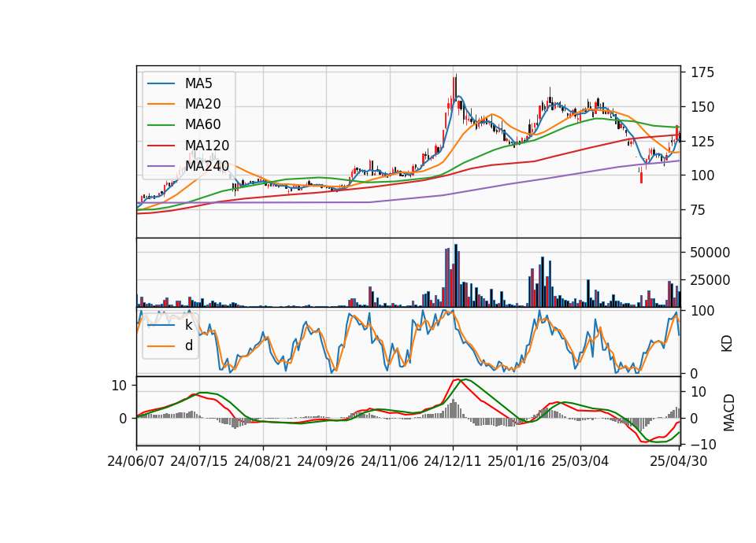Click the KD axis 100 tick label
The width and height of the screenshot is (756, 543).
(702, 311)
